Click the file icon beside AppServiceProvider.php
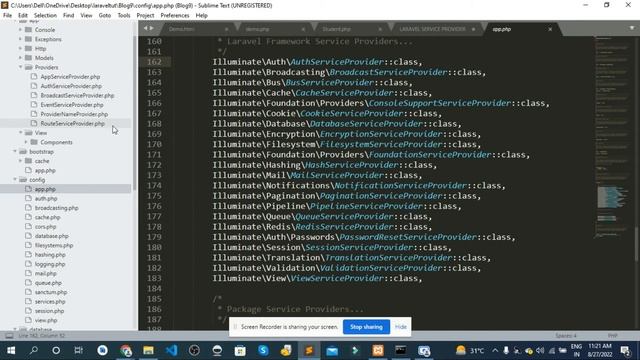 click(34, 77)
